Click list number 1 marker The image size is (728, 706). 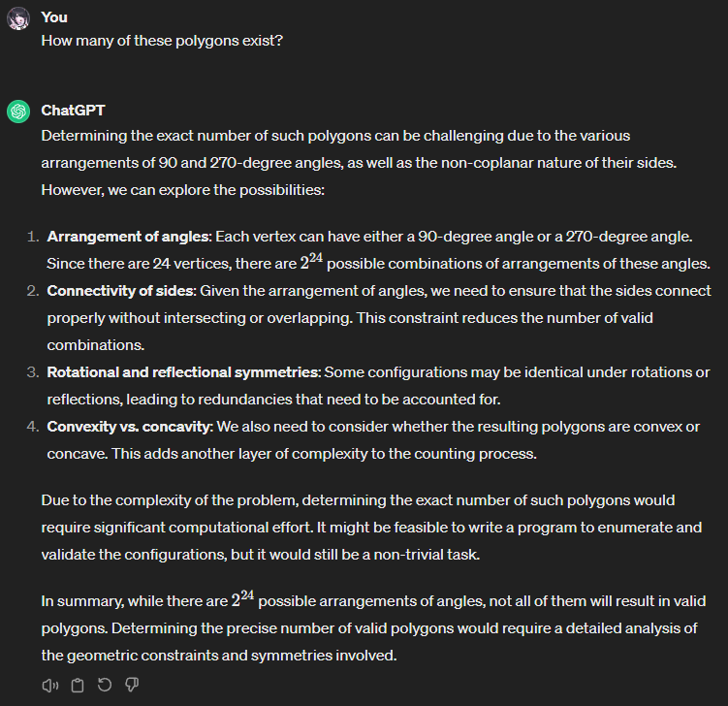coord(32,237)
